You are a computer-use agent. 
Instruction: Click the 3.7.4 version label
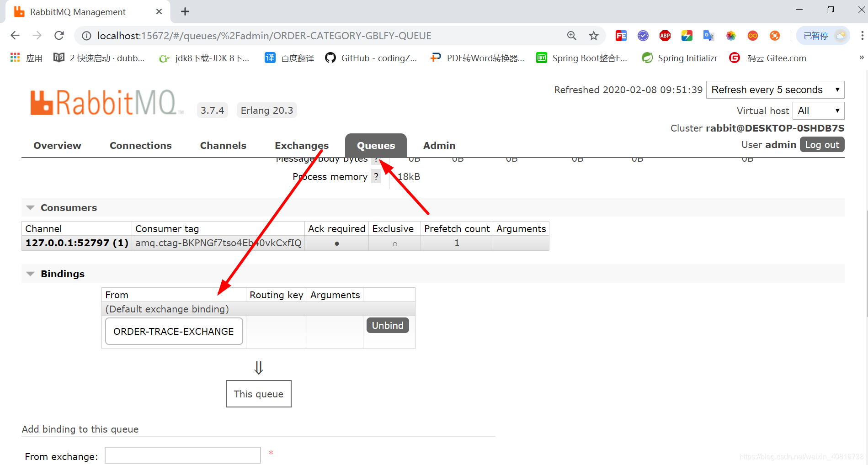tap(213, 110)
